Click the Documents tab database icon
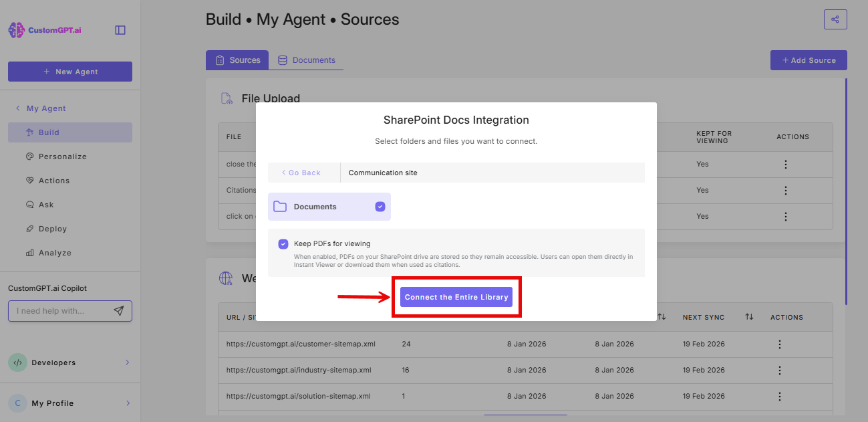 coord(283,60)
